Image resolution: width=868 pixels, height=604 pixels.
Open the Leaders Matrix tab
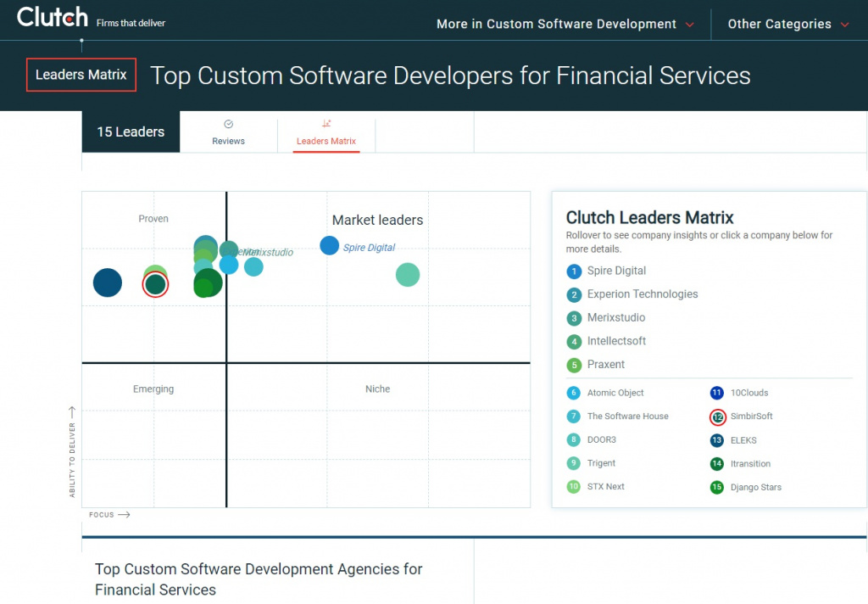326,133
